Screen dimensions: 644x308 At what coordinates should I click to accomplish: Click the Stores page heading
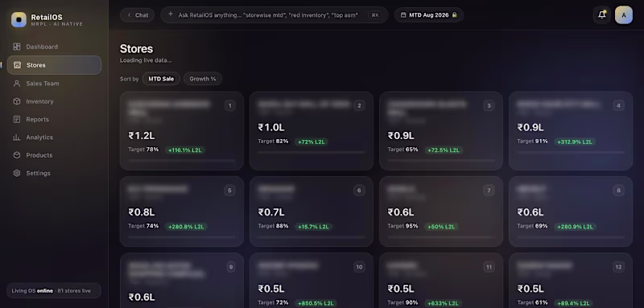[x=136, y=49]
